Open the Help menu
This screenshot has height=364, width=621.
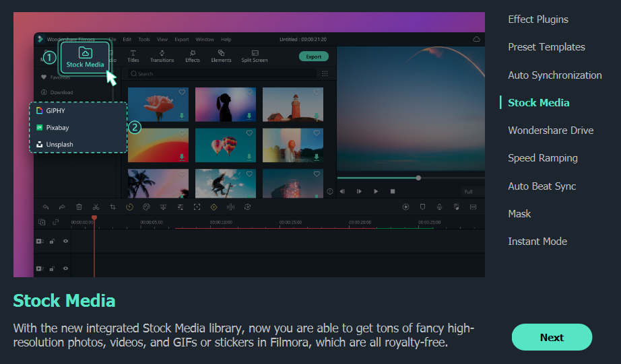point(226,39)
